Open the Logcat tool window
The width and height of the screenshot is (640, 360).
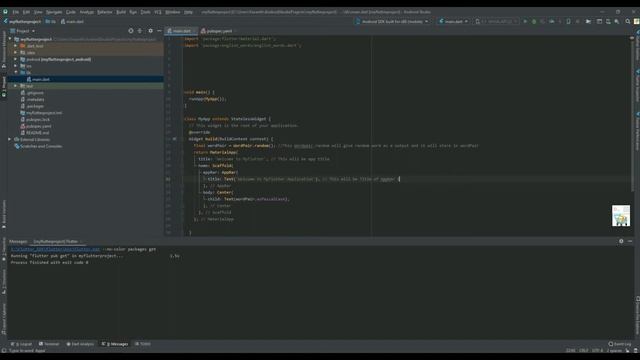[21, 344]
